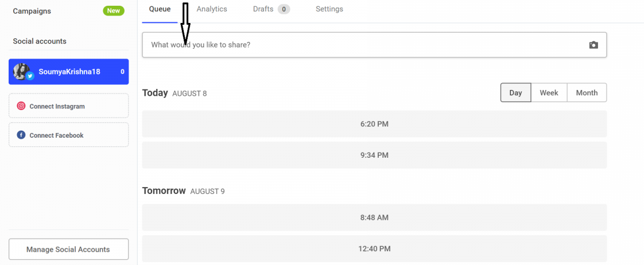Open the Queue tab
The height and width of the screenshot is (265, 644).
160,9
